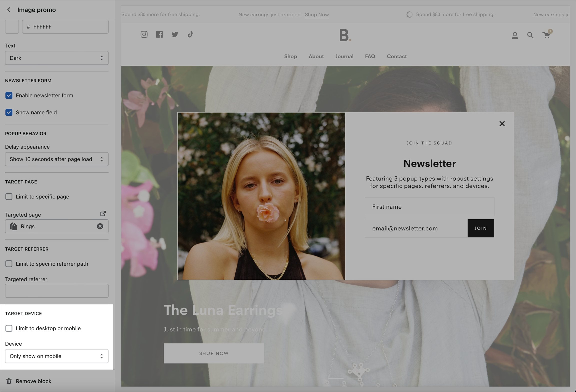Viewport: 576px width, 392px height.
Task: Go to the Journal menu item
Action: pyautogui.click(x=344, y=56)
